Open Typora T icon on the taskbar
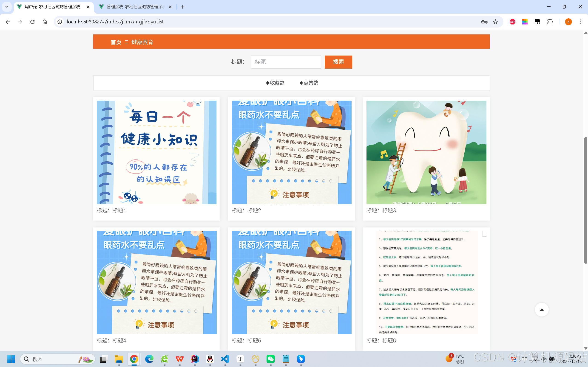 click(240, 359)
